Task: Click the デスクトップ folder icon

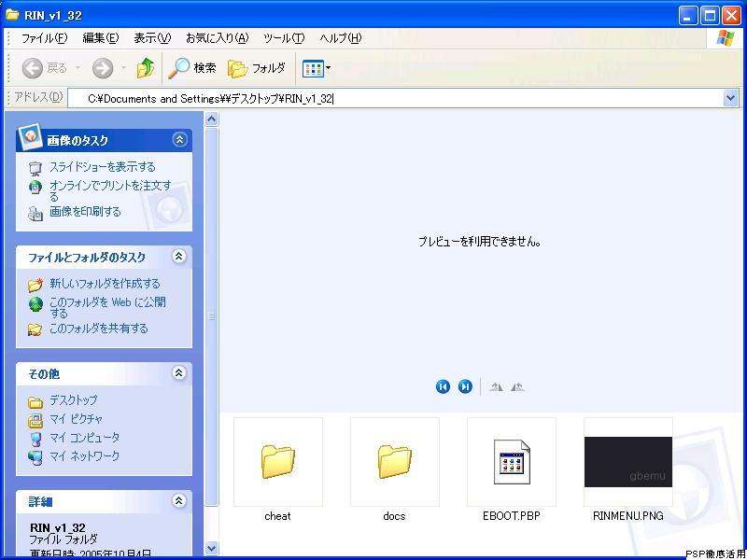Action: pyautogui.click(x=35, y=402)
